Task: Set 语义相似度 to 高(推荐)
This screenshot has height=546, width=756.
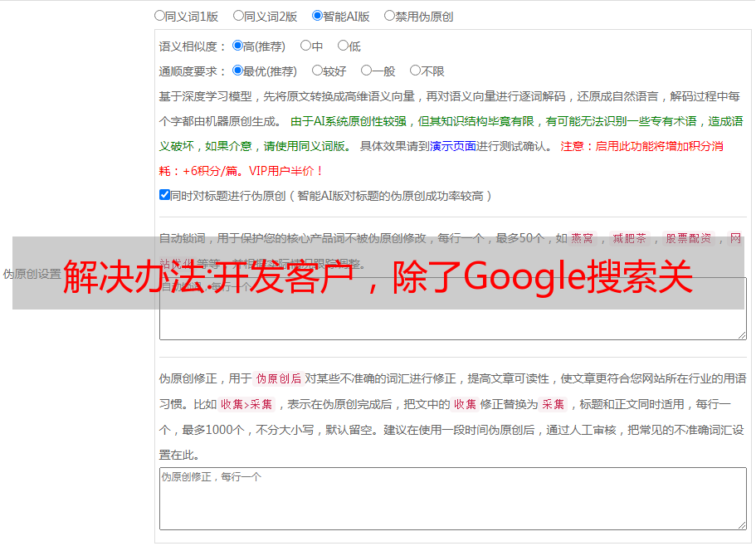Action: click(237, 46)
